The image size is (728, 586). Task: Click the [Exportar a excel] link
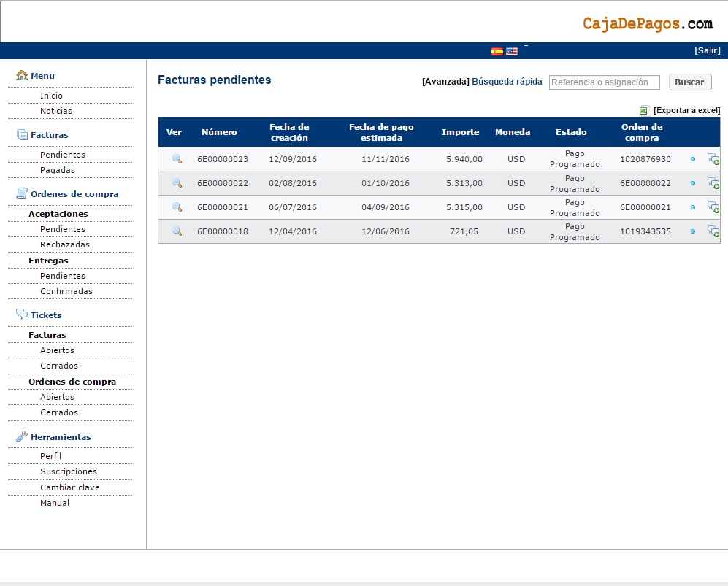tap(686, 110)
